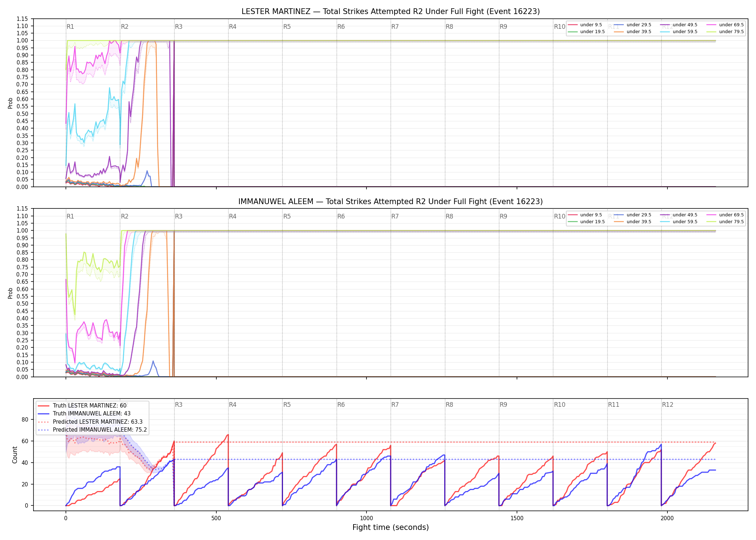Click the 1000 tick label on x-axis

pyautogui.click(x=366, y=518)
